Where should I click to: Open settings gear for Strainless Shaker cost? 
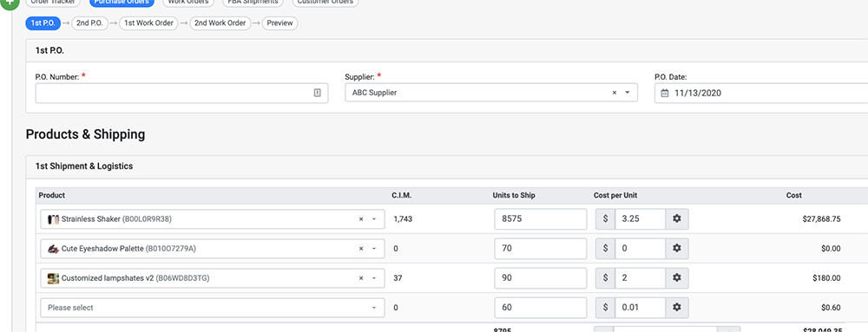point(676,218)
